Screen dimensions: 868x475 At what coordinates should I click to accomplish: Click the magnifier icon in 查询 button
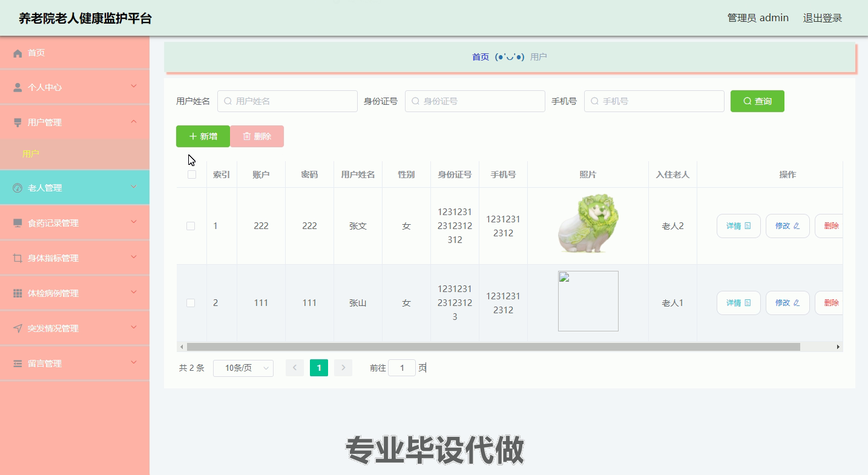[x=748, y=101]
